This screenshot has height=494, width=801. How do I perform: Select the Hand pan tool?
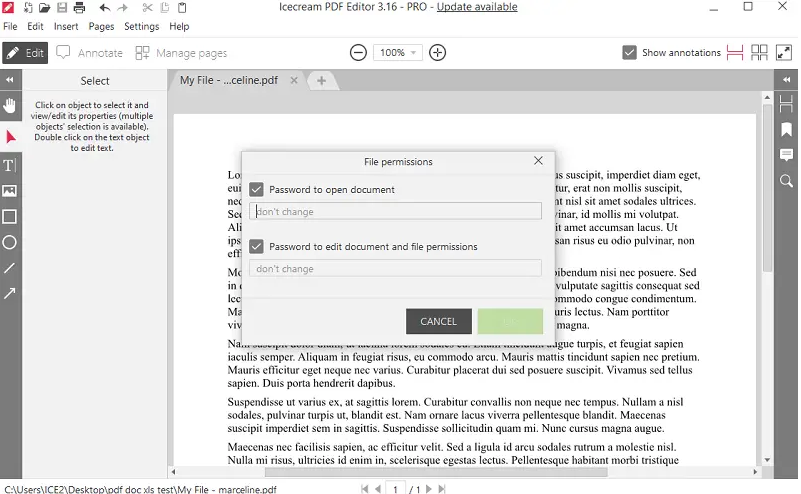click(10, 106)
